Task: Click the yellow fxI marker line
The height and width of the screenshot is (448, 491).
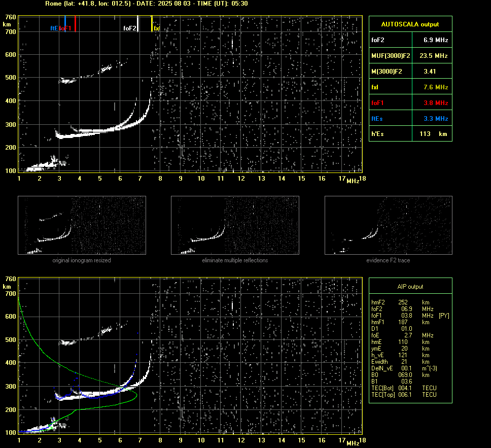Action: coord(152,24)
